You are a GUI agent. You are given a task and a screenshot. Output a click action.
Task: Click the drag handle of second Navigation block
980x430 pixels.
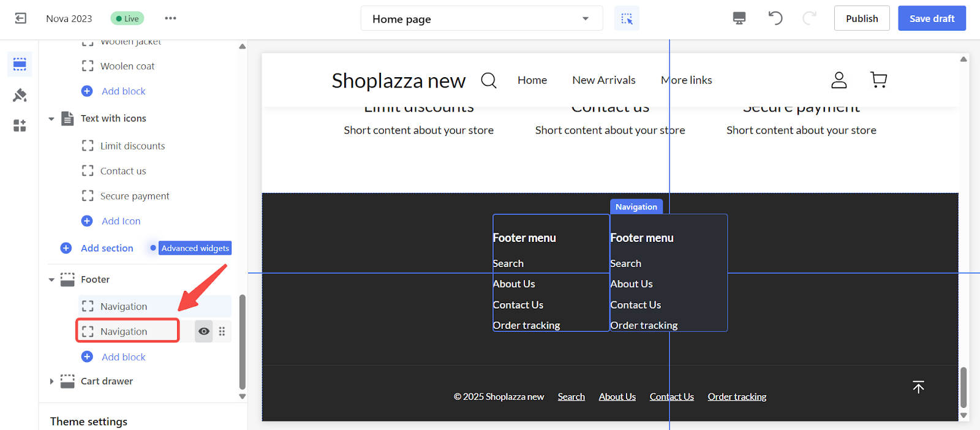pos(222,331)
